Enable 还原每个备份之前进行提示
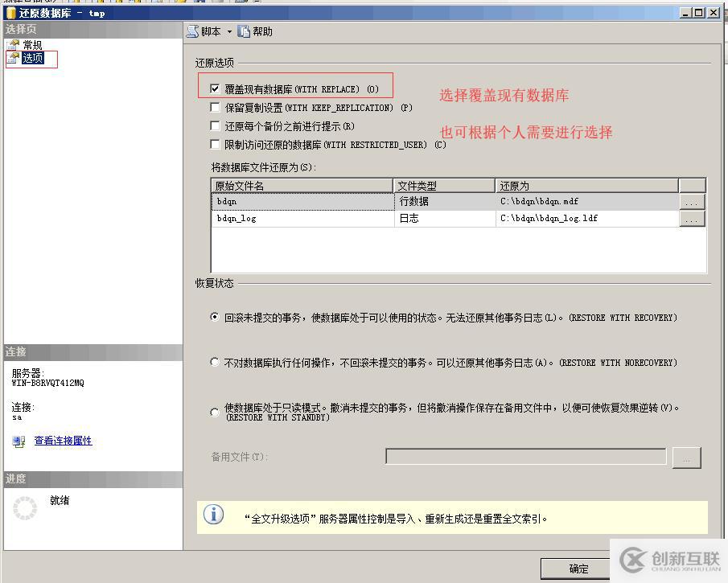728x583 pixels. coord(215,125)
